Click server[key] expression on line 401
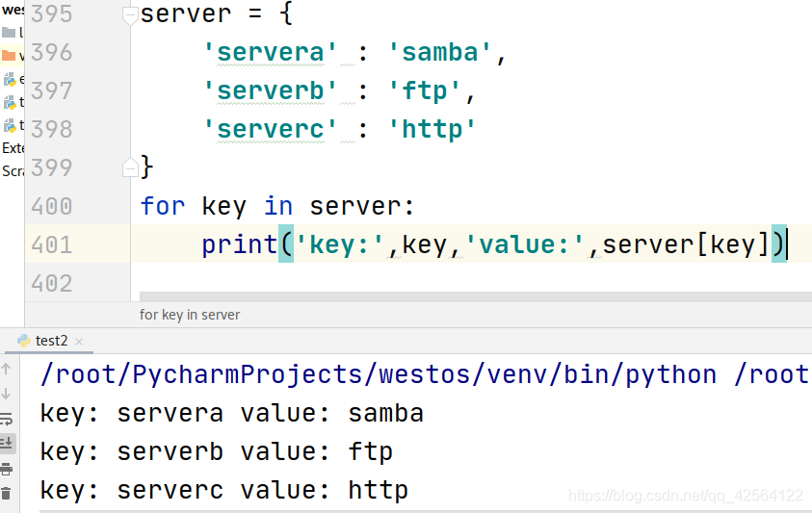812x513 pixels. tap(687, 244)
